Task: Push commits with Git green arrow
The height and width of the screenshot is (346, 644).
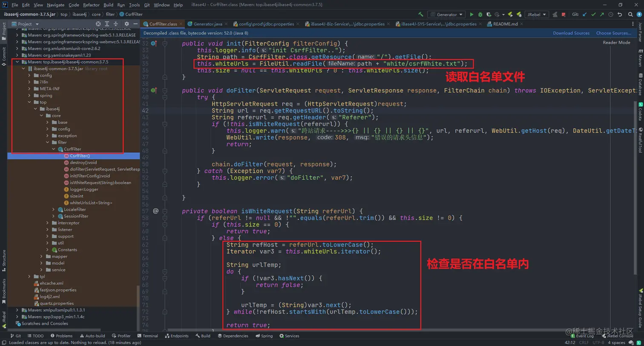Action: pos(602,14)
